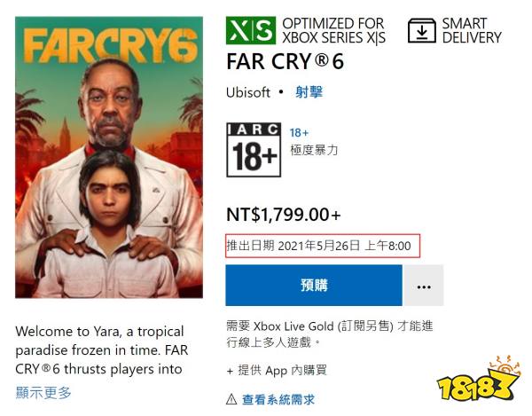
Task: Click the Xbox Live Gold requirement notice
Action: pos(330,334)
